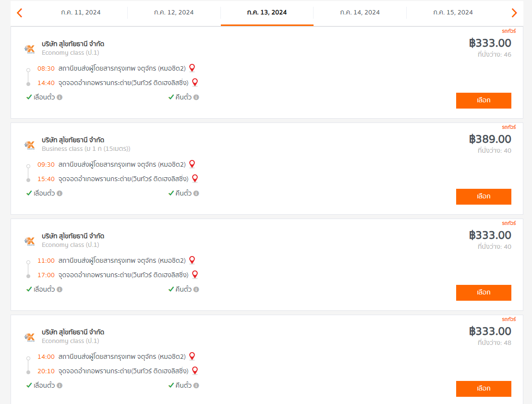This screenshot has width=532, height=404.
Task: Select the ก.ค. 15, 2024 date tab
Action: click(x=453, y=12)
